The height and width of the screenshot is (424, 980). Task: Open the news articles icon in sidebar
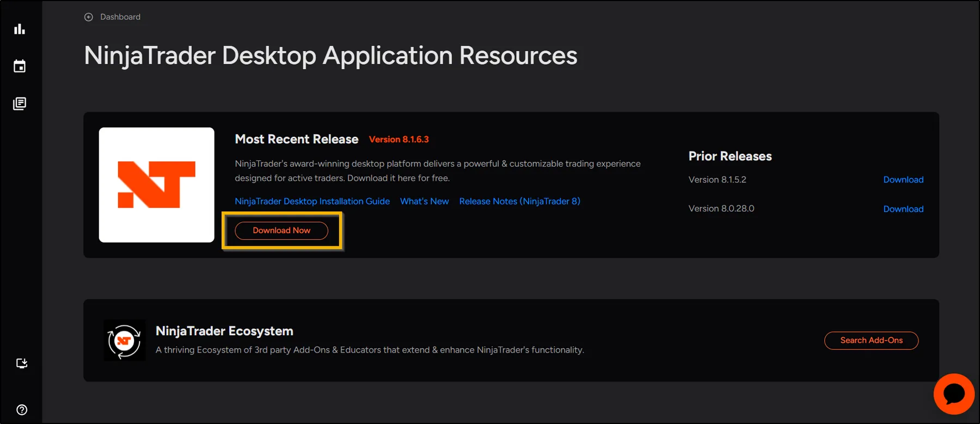tap(20, 104)
